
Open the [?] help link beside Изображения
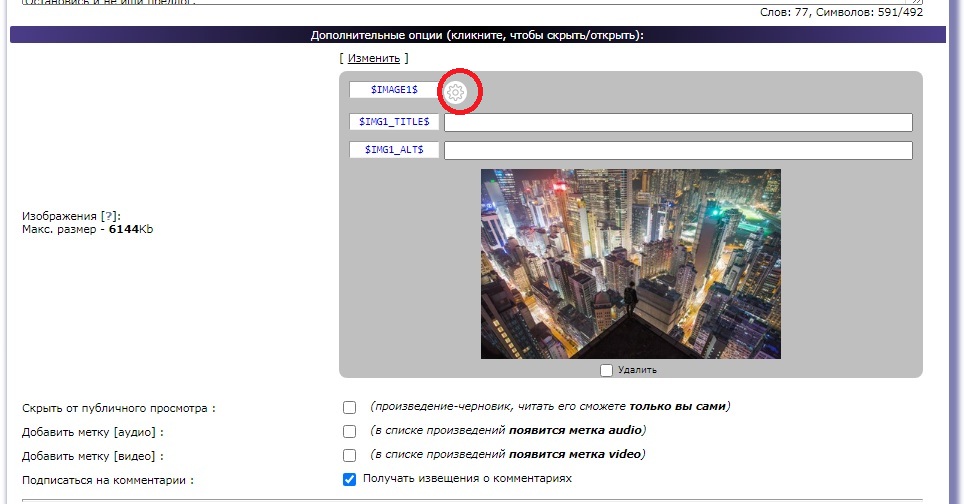[109, 216]
